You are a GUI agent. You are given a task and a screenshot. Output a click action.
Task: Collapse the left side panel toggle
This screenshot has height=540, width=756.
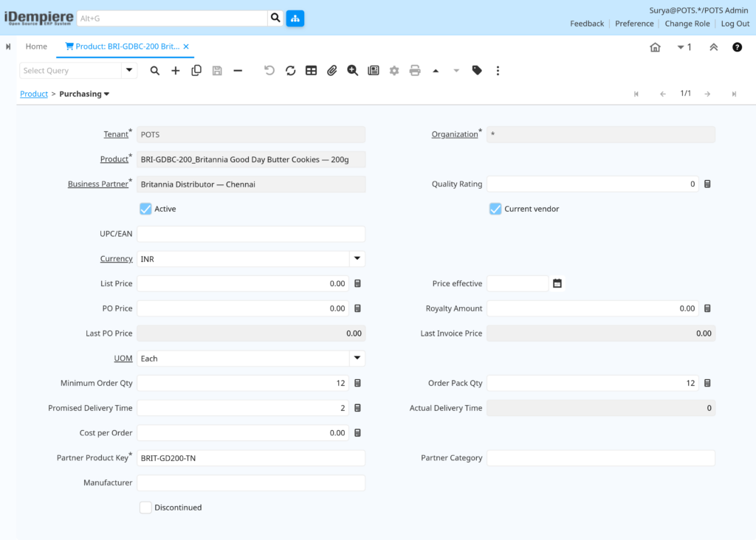(8, 46)
